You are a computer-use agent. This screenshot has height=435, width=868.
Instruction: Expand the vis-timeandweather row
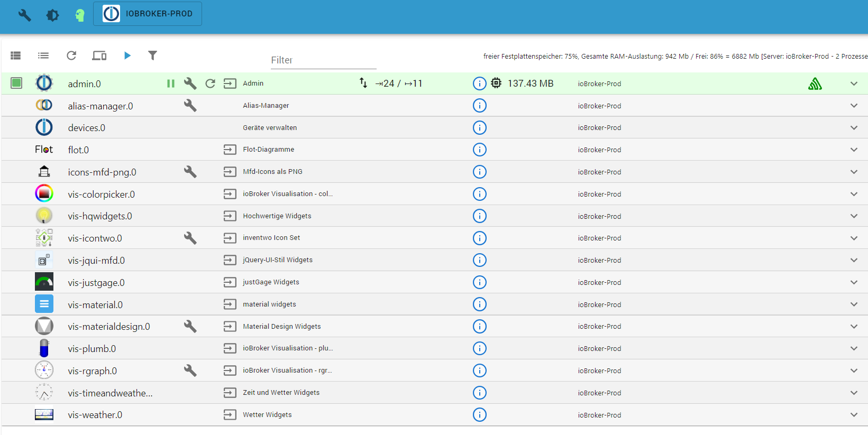click(854, 393)
